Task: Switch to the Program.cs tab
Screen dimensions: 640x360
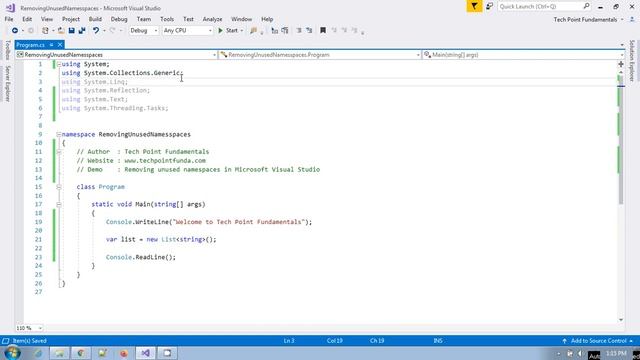Action: [31, 45]
